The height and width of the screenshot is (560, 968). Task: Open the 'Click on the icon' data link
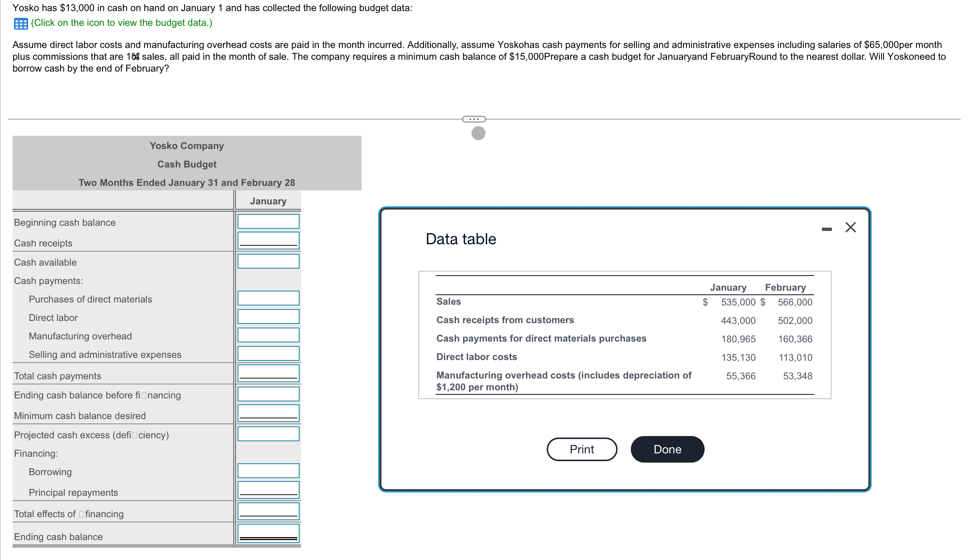point(121,23)
